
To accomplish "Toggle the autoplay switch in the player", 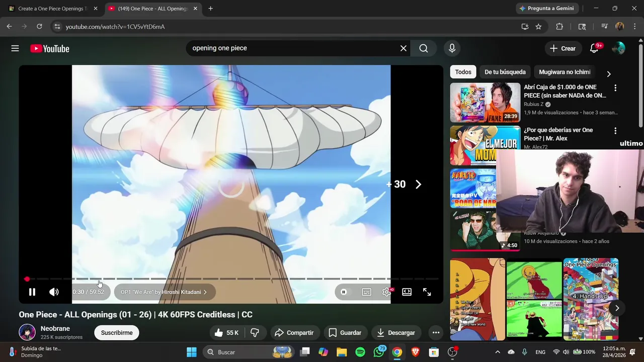I will tap(344, 292).
